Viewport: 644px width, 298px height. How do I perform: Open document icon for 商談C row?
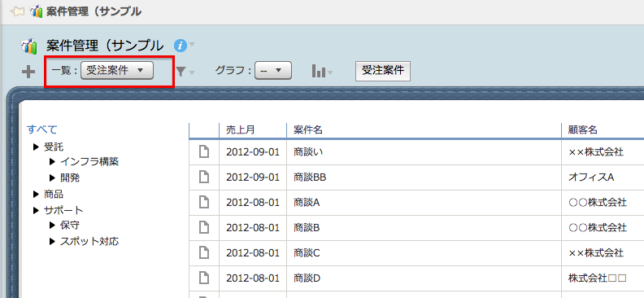(204, 252)
